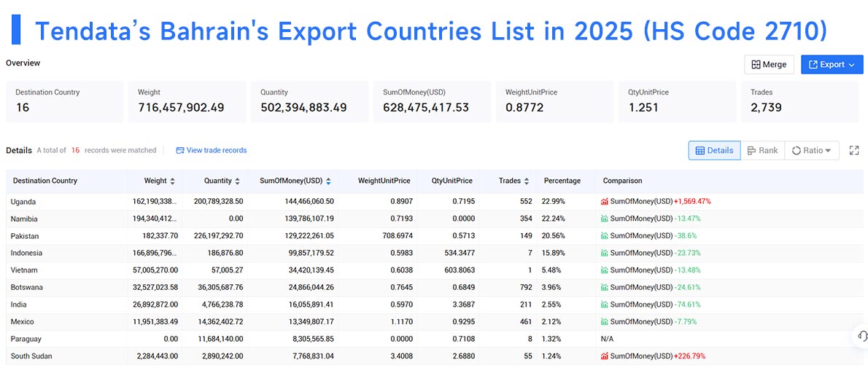Image resolution: width=868 pixels, height=373 pixels.
Task: Click Vietnam comparison trend chart icon
Action: pyautogui.click(x=605, y=270)
